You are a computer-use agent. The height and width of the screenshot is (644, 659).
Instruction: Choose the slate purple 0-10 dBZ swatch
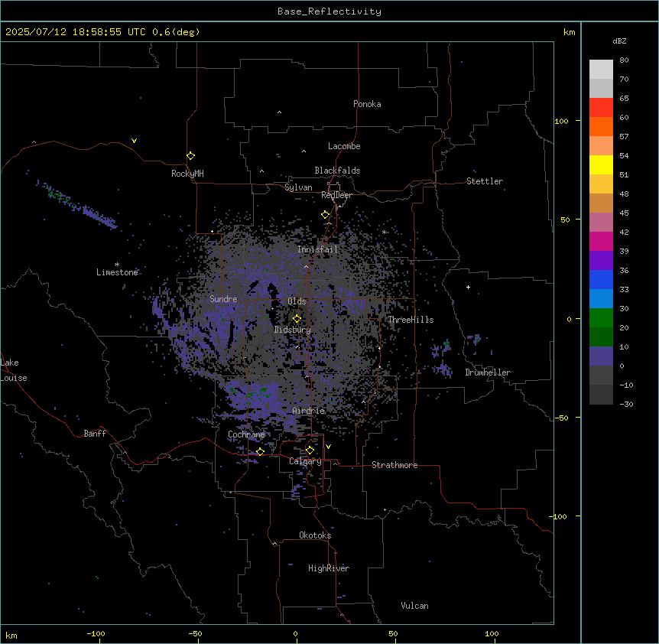pos(601,356)
